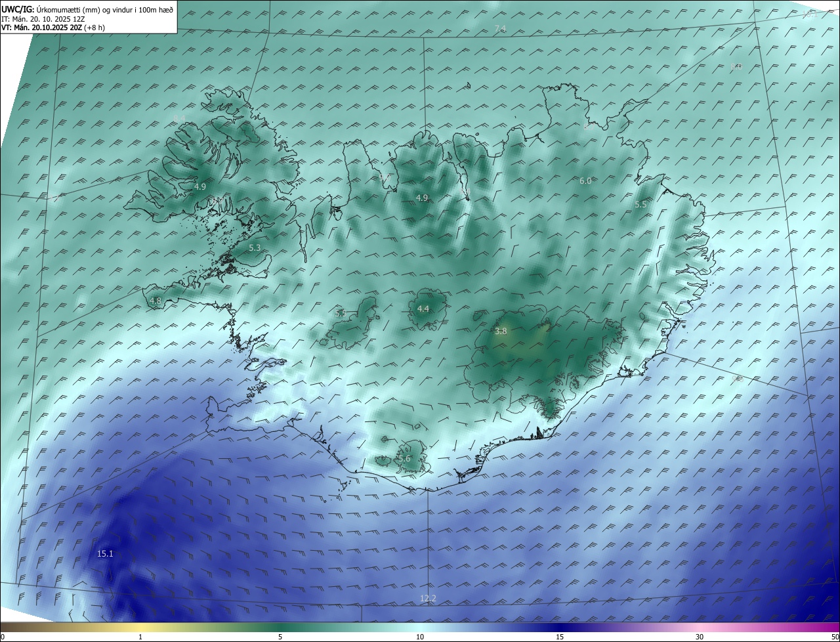840x642 pixels.
Task: Click the 12.2 value south of Iceland
Action: click(x=428, y=598)
